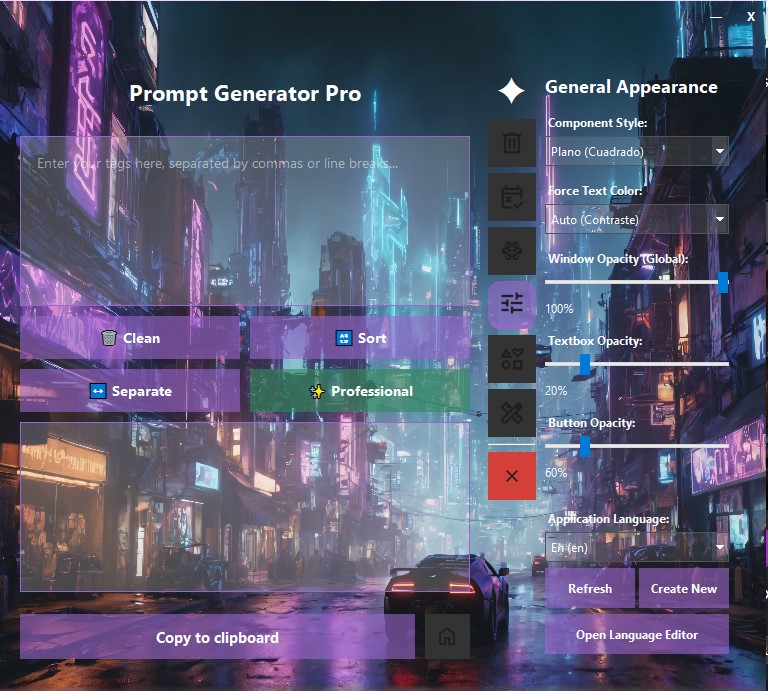This screenshot has height=691, width=768.
Task: Click the trash can sidebar icon
Action: [512, 143]
